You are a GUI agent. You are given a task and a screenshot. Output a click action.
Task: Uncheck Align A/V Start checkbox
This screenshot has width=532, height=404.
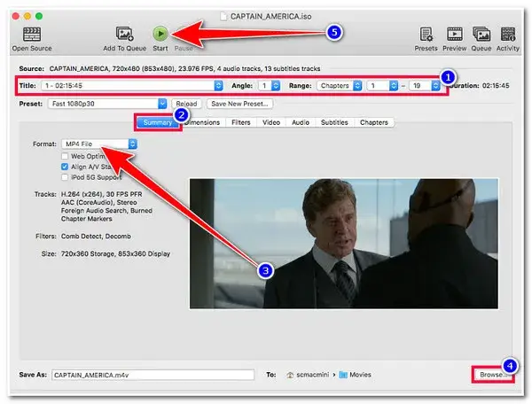click(x=65, y=166)
